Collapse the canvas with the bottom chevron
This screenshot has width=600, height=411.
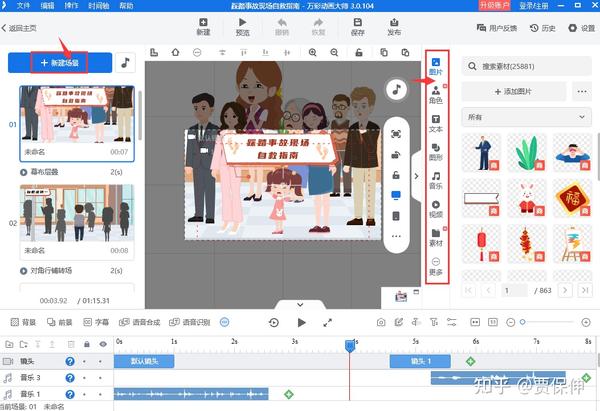(x=300, y=305)
